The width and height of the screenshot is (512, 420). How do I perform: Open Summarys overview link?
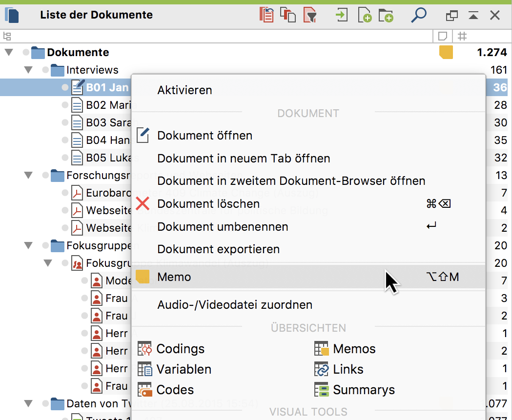click(x=364, y=390)
